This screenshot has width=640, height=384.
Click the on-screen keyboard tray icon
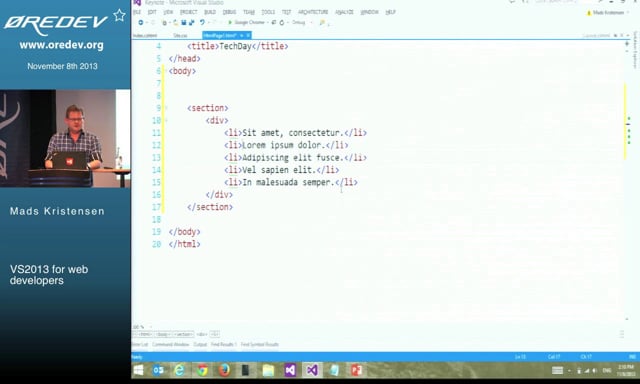[x=557, y=371]
